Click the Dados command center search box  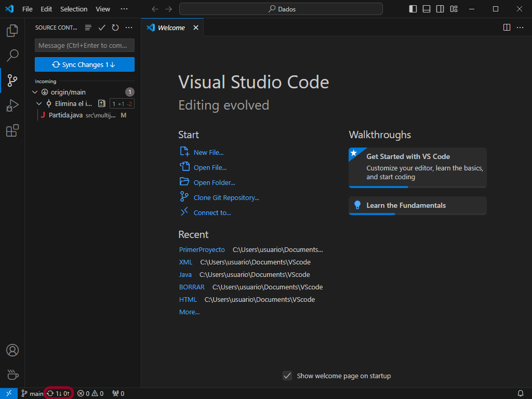pyautogui.click(x=281, y=9)
